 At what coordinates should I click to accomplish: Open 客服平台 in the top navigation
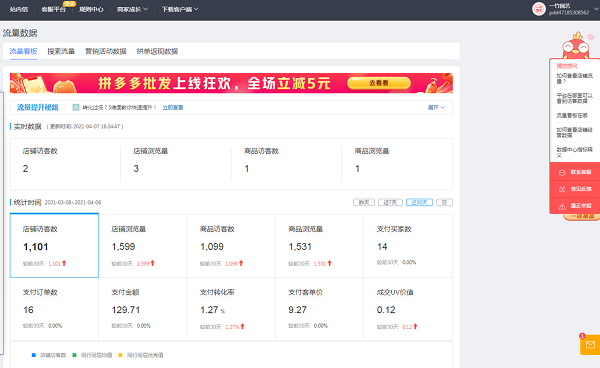pos(53,9)
